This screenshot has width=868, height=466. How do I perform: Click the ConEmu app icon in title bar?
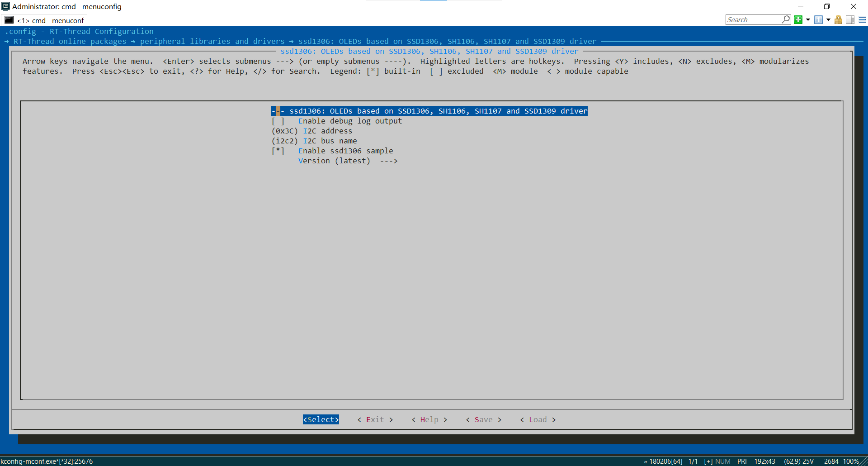click(5, 6)
